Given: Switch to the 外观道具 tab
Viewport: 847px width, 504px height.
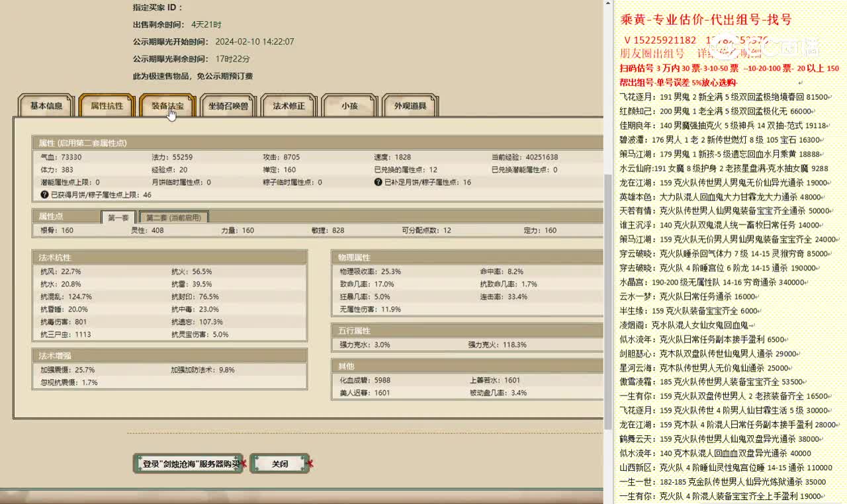Looking at the screenshot, I should point(410,106).
